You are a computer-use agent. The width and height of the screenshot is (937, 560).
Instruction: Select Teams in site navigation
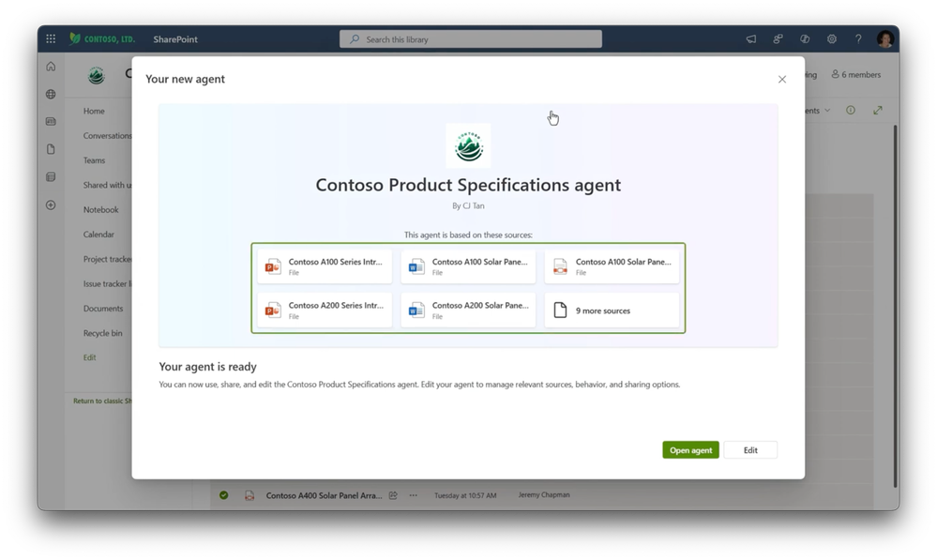[x=94, y=160]
